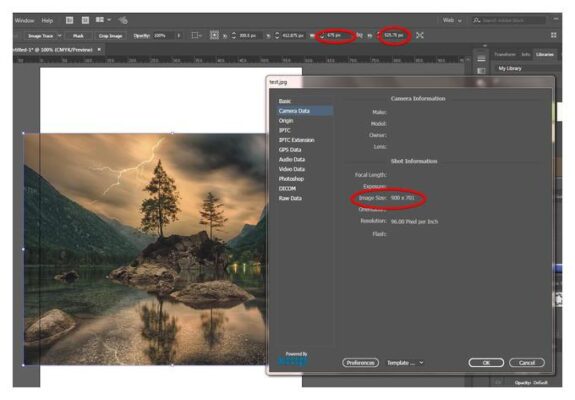
Task: Select IPTC Extension category
Action: tap(296, 140)
